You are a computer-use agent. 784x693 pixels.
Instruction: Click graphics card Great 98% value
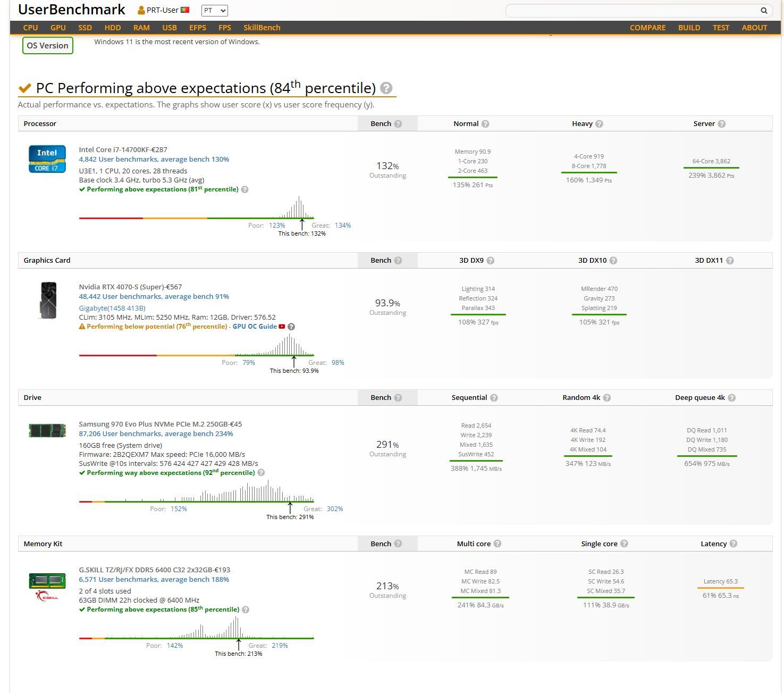click(x=338, y=363)
